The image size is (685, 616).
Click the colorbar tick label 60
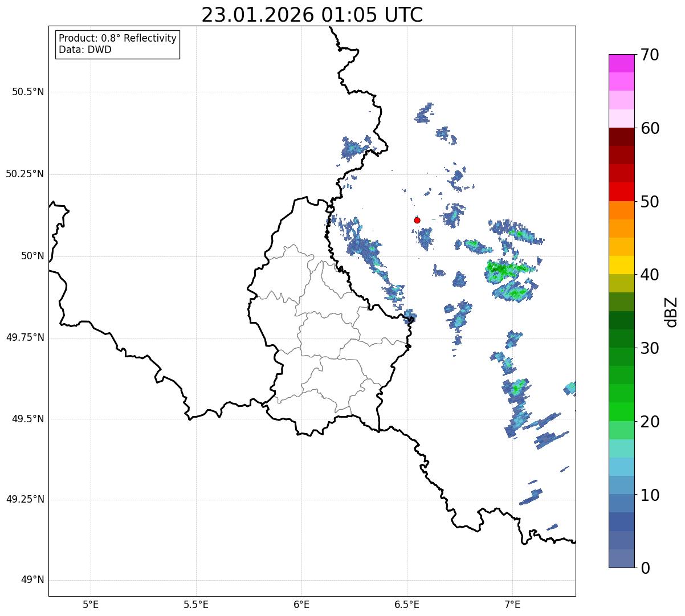coord(650,128)
